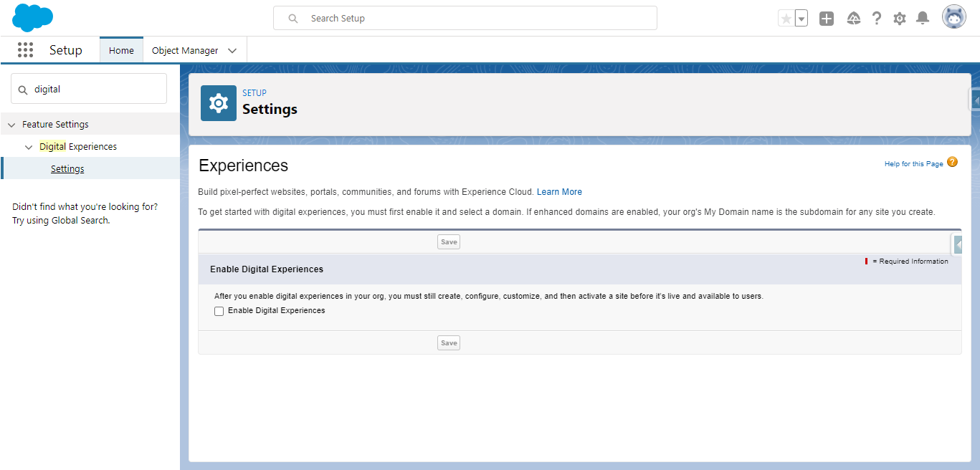Click the SETUP breadcrumb link

pos(254,93)
